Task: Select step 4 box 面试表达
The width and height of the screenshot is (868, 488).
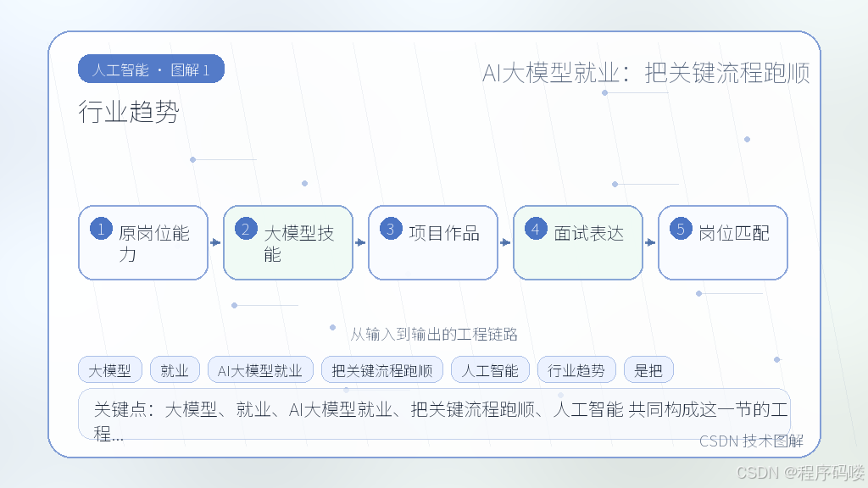Action: click(578, 242)
